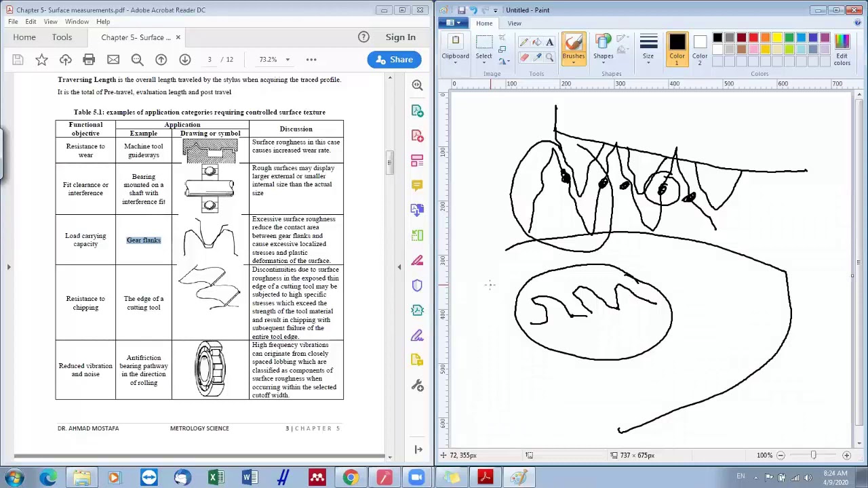This screenshot has width=868, height=488.
Task: Click the email envelope icon in Acrobat
Action: tap(113, 60)
